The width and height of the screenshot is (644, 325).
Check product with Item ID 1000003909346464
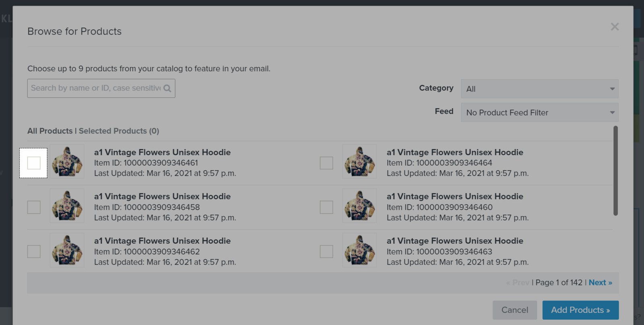(326, 162)
